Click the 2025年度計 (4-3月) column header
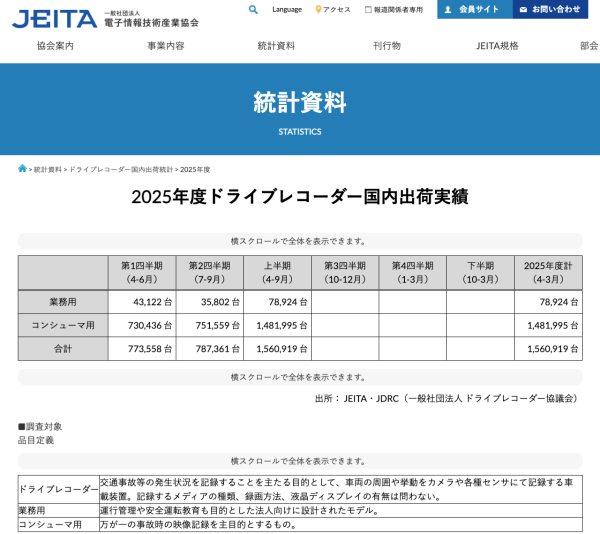Viewport: 600px width, 534px height. pyautogui.click(x=548, y=272)
